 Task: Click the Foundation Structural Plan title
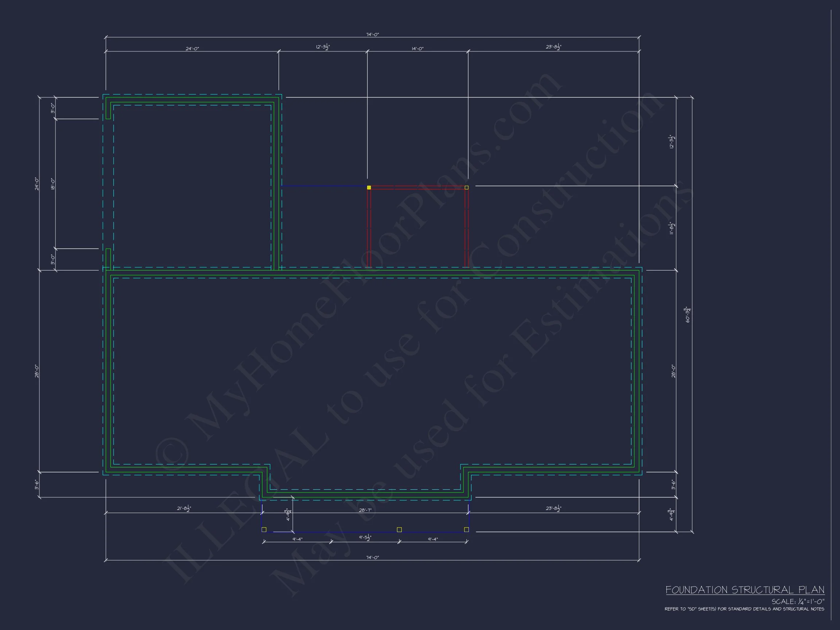pyautogui.click(x=745, y=590)
